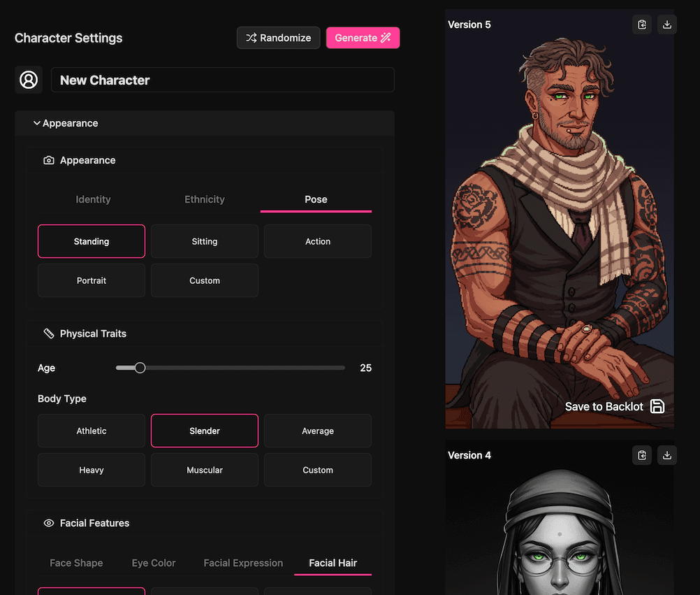Click the character avatar icon beside name field

(29, 80)
